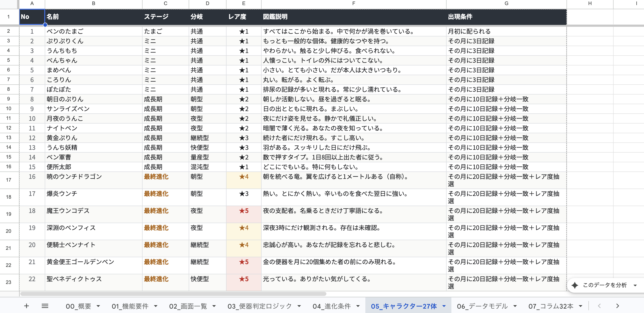Select the 分岐 header cell
The width and height of the screenshot is (644, 313).
tap(208, 17)
